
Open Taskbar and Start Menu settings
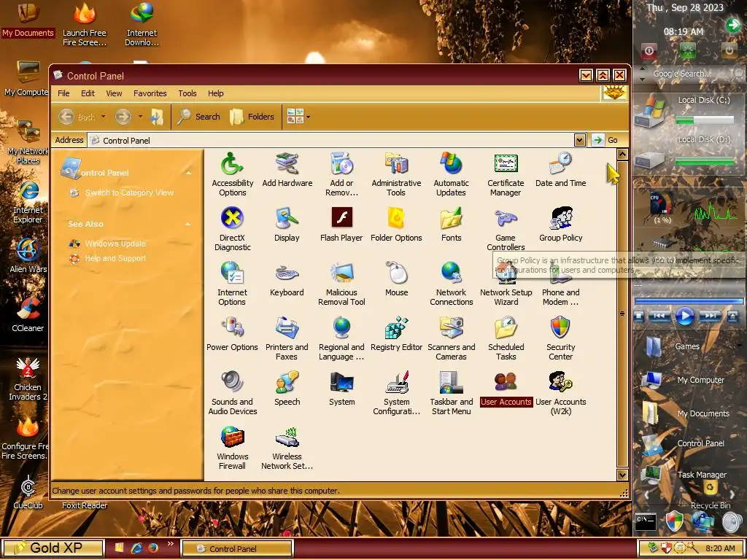click(451, 393)
